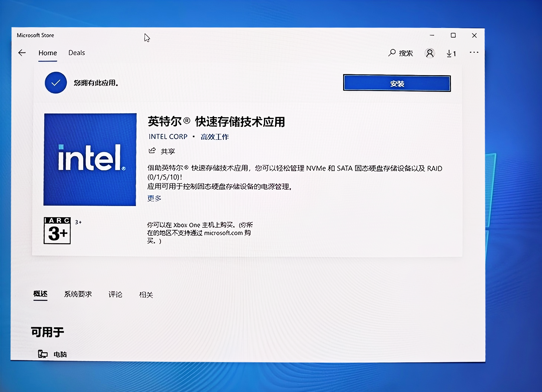Select the 评论 reviews tab
This screenshot has width=542, height=392.
(x=115, y=295)
